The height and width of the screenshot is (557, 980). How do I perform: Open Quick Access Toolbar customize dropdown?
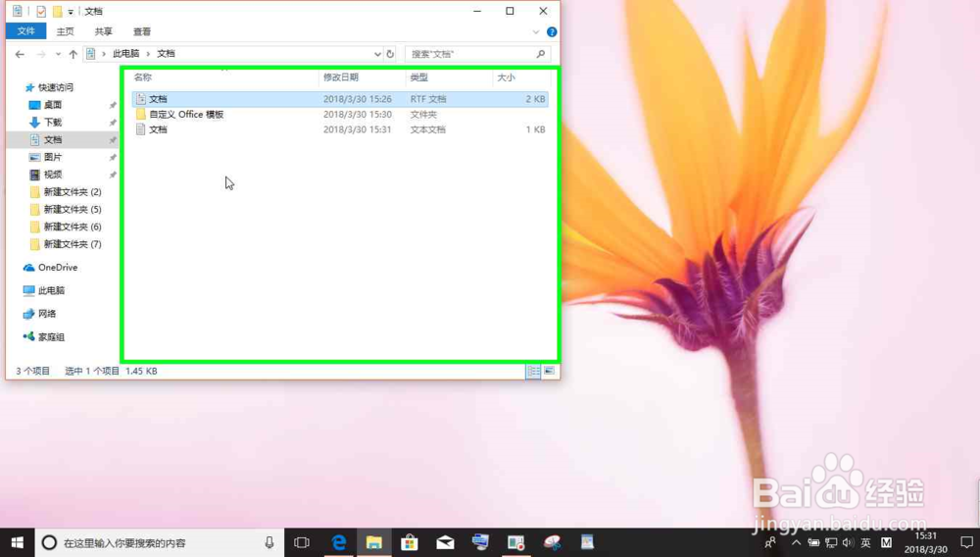71,12
